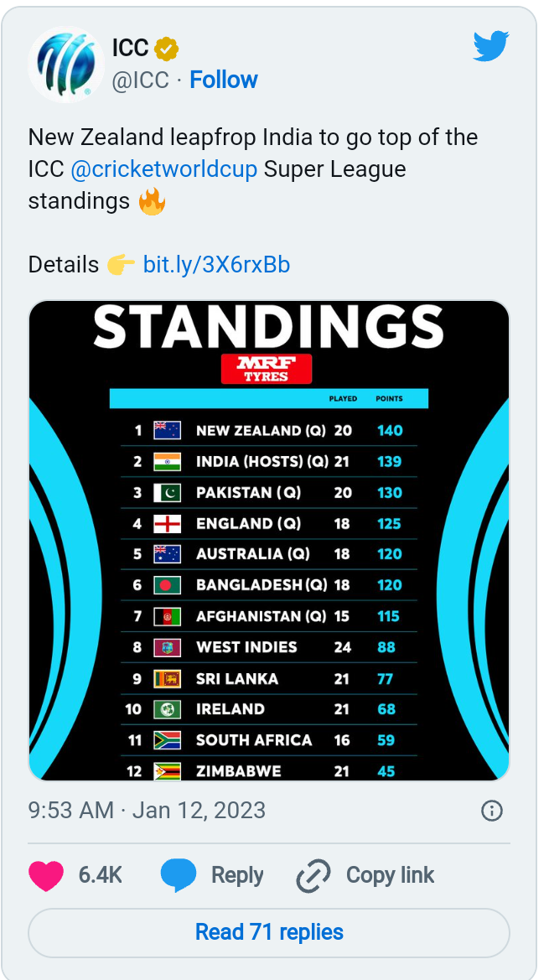The height and width of the screenshot is (980, 549).
Task: Click the blue reply speech bubble icon
Action: pos(178,875)
